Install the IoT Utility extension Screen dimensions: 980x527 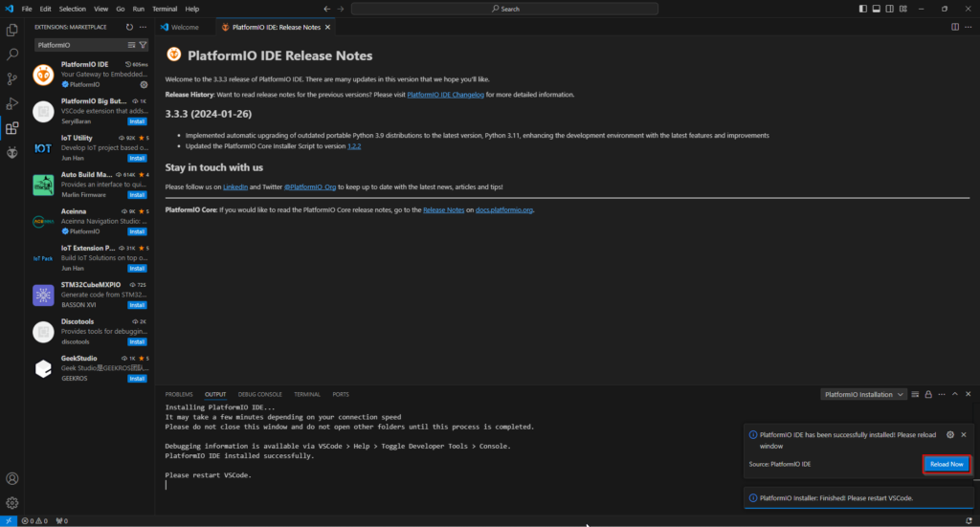pyautogui.click(x=137, y=159)
